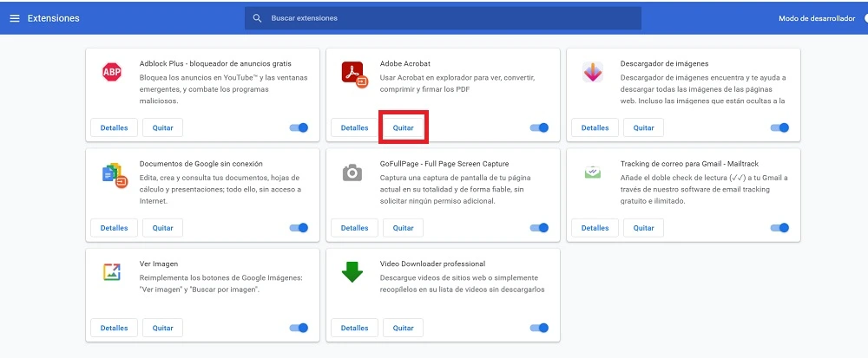
Task: Open Detalles for Documentos de Google sin conexión
Action: tap(114, 228)
